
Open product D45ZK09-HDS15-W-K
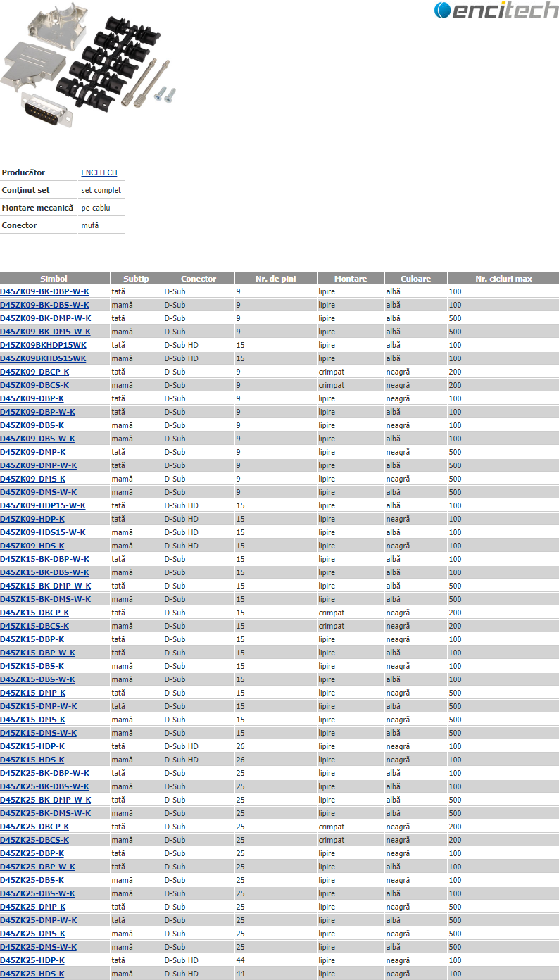coord(43,532)
